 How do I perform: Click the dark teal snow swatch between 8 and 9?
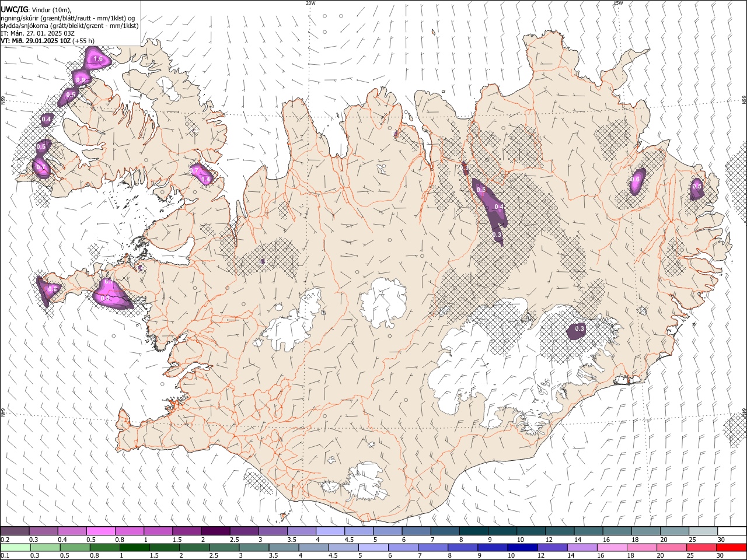pyautogui.click(x=474, y=531)
